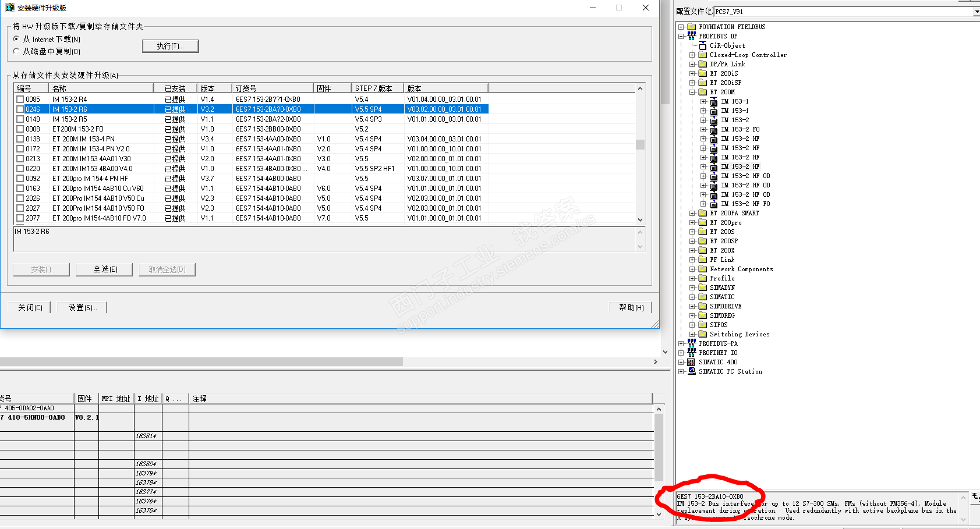Click order number 6ES7 153-2BA10-0XB0 in description pane
The image size is (980, 529).
pos(710,496)
